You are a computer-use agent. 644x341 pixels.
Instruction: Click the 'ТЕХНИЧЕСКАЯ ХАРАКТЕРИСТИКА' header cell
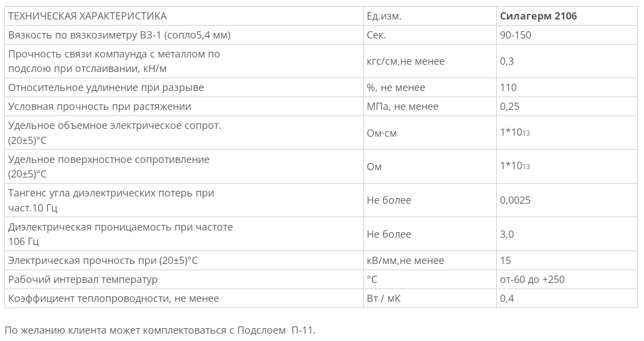click(184, 16)
